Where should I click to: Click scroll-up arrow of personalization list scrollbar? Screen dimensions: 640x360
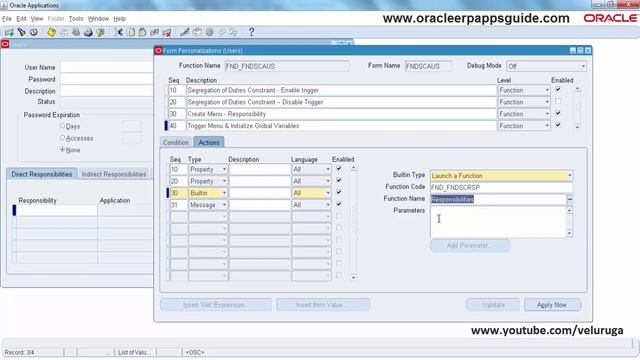pos(577,89)
